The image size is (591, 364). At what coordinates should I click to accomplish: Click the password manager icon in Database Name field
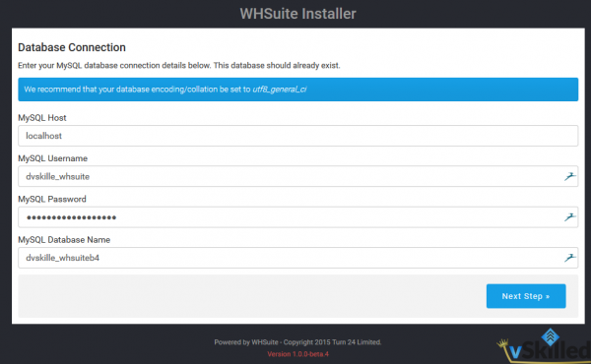tap(569, 258)
